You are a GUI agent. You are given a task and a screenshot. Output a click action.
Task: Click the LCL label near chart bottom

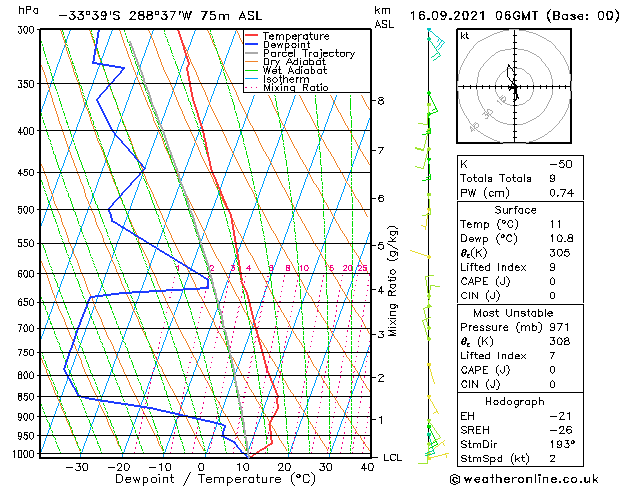(392, 458)
